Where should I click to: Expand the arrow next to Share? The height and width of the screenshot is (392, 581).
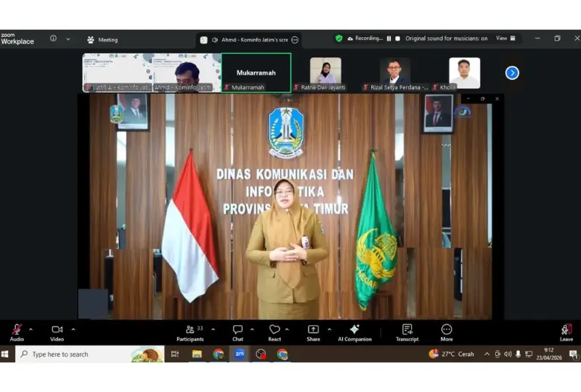(x=329, y=329)
